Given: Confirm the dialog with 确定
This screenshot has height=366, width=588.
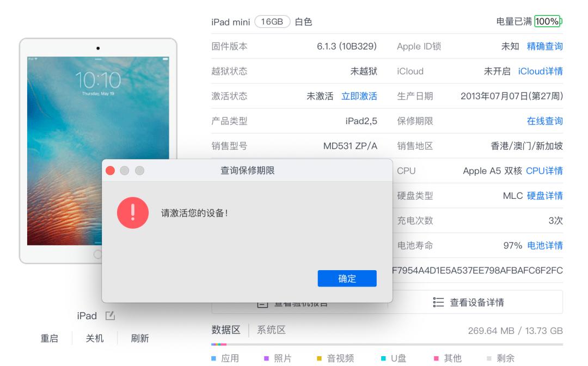Looking at the screenshot, I should pos(347,278).
